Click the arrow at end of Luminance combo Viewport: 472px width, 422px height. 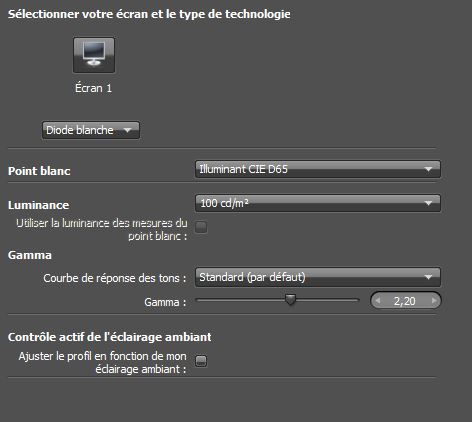tap(428, 203)
